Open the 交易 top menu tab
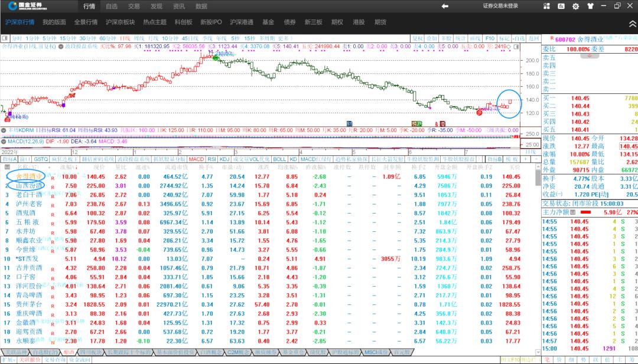 (134, 6)
